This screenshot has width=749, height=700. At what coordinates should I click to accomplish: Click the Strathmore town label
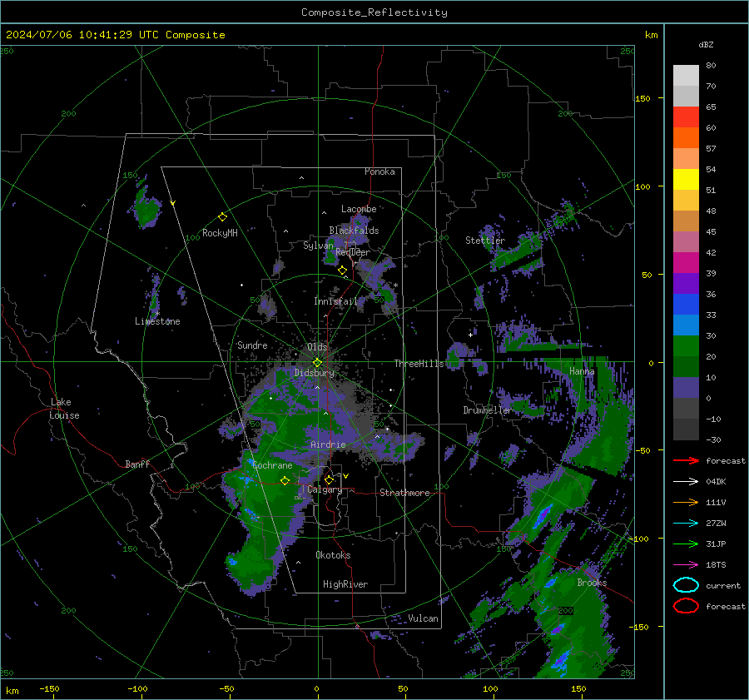pos(404,493)
